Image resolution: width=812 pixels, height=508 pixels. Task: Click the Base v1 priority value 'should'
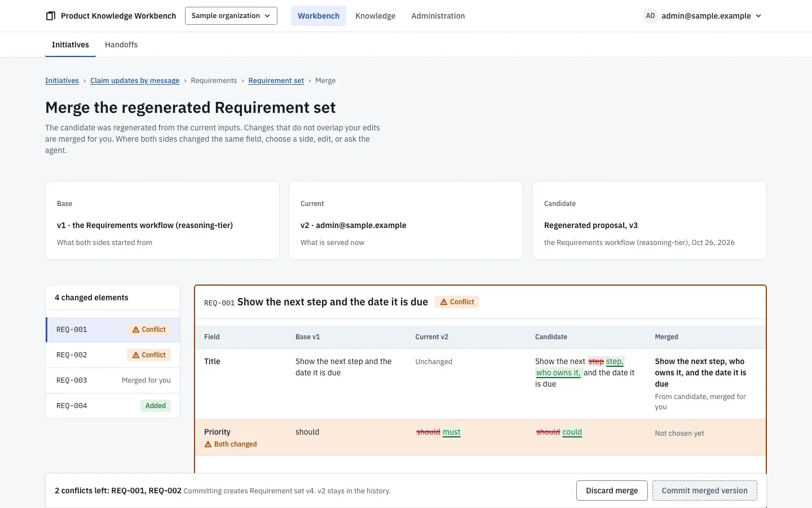[307, 432]
